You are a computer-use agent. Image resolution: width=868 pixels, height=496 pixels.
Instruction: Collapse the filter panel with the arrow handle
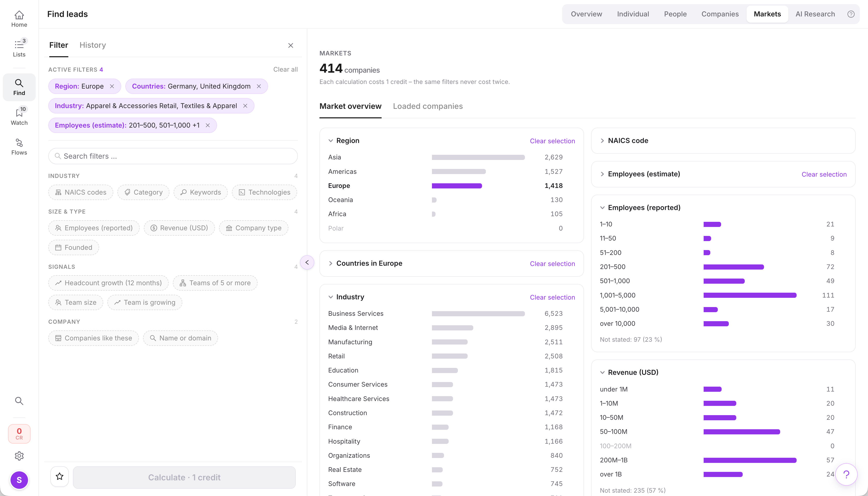tap(307, 262)
